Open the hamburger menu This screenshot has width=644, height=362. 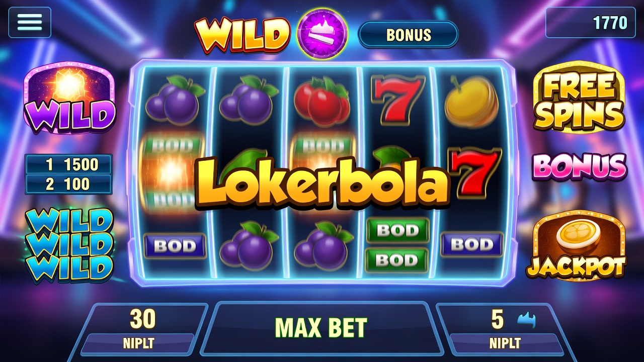click(x=29, y=23)
